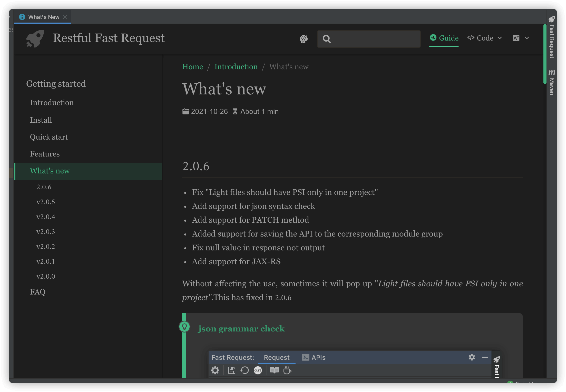Open the Guide navigation tab

point(444,38)
